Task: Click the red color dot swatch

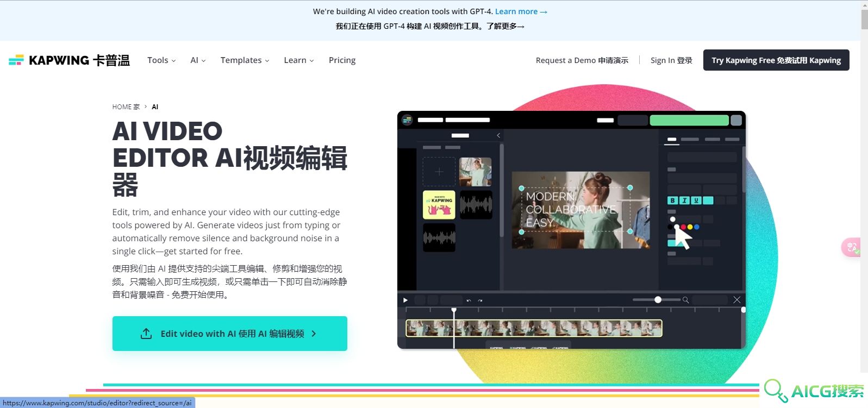Action: [x=683, y=227]
